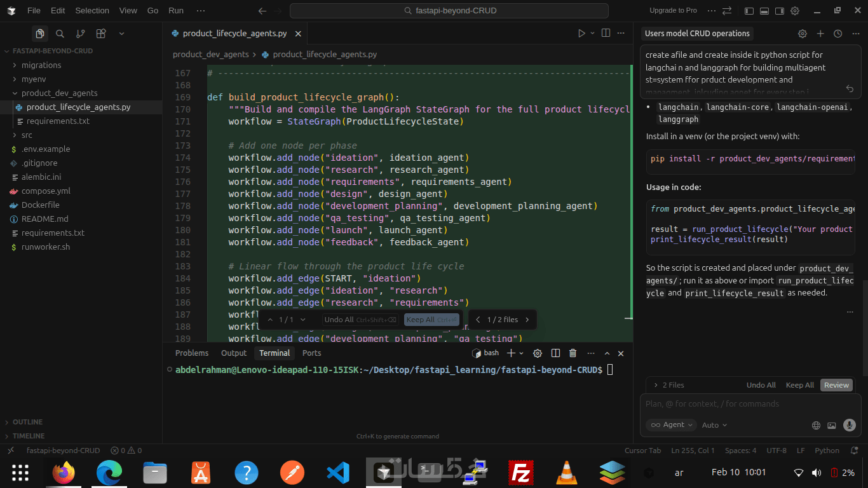Click the Review button in chat
Image resolution: width=868 pixels, height=488 pixels.
[x=836, y=385]
